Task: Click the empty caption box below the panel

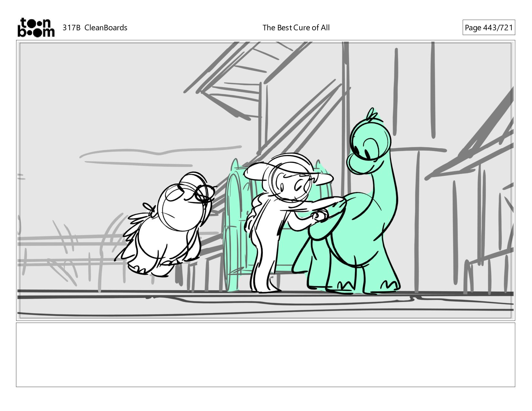Action: [x=265, y=355]
